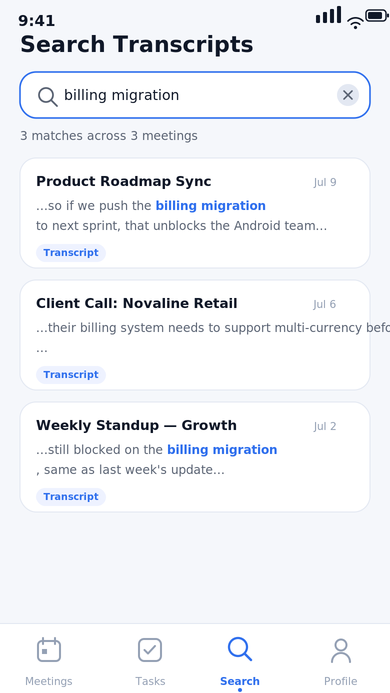The height and width of the screenshot is (693, 390).
Task: Follow highlighted 'billing migration' in Standup snippet
Action: [x=222, y=450]
